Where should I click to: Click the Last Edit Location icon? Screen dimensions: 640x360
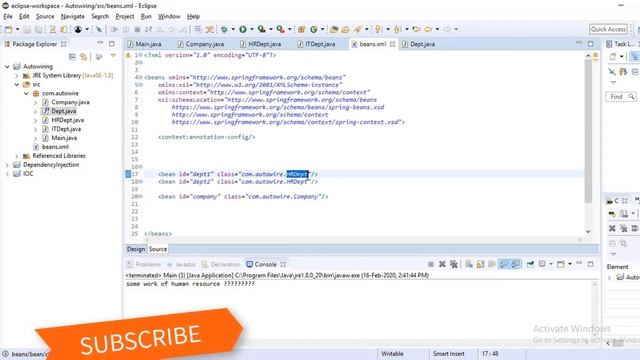[416, 29]
